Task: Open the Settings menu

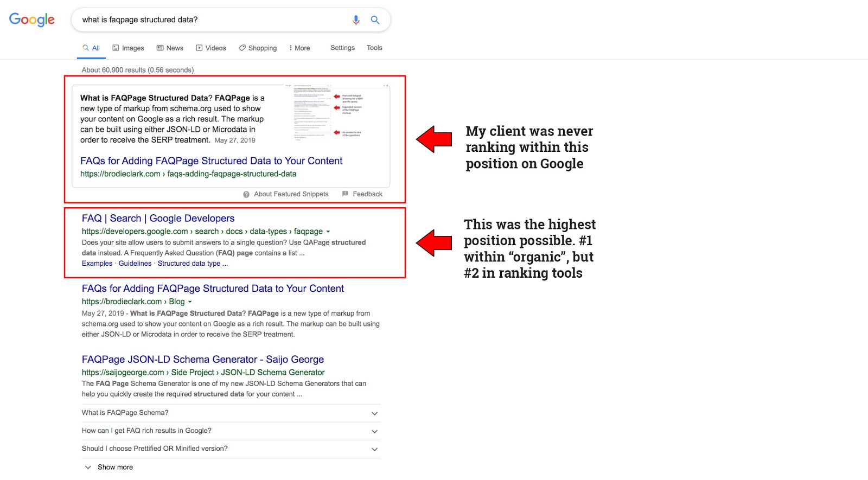Action: pyautogui.click(x=342, y=48)
